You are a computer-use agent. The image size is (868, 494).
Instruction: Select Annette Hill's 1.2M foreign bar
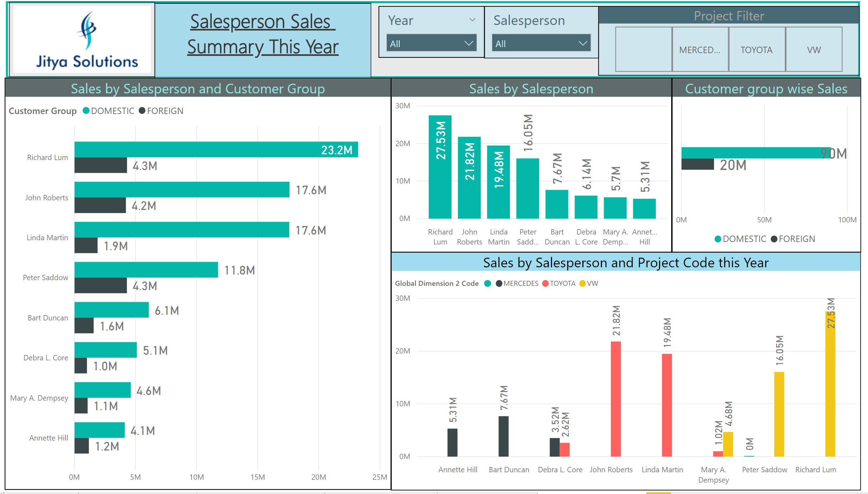(x=82, y=446)
